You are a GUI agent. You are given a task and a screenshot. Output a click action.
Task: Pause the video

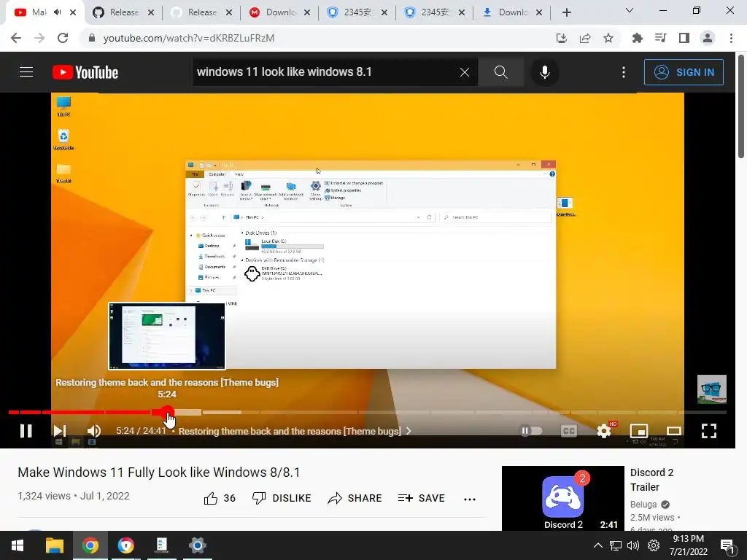tap(26, 431)
